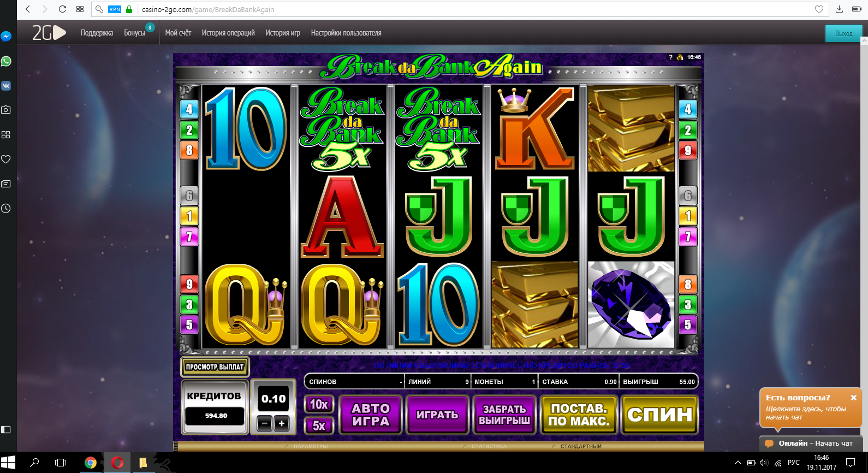Select the 5x autoplay option

coord(319,425)
